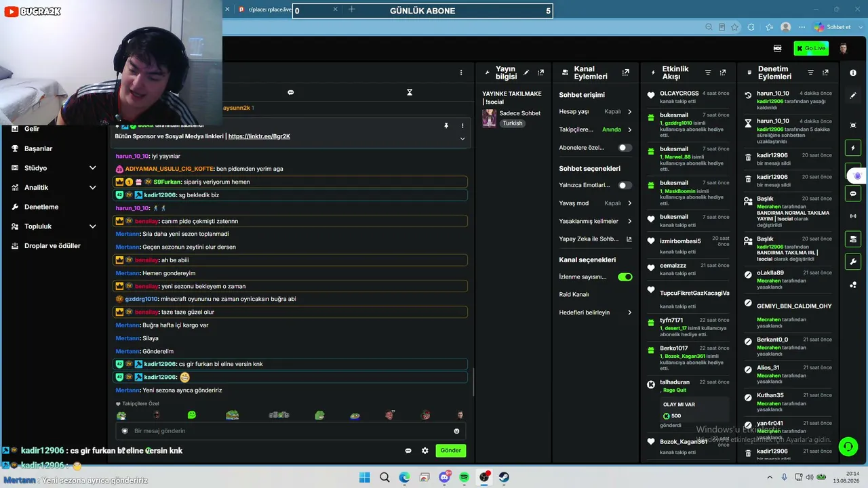Click the chat bubble icon in right sidebar
The width and height of the screenshot is (868, 488).
(x=853, y=193)
